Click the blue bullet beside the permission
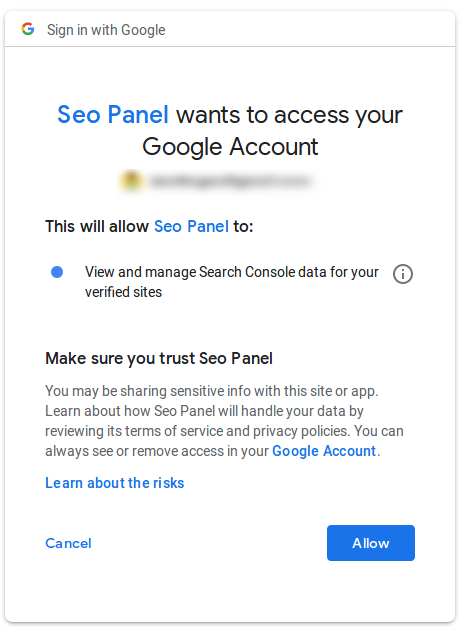Viewport: 460px width, 627px height. pos(57,272)
